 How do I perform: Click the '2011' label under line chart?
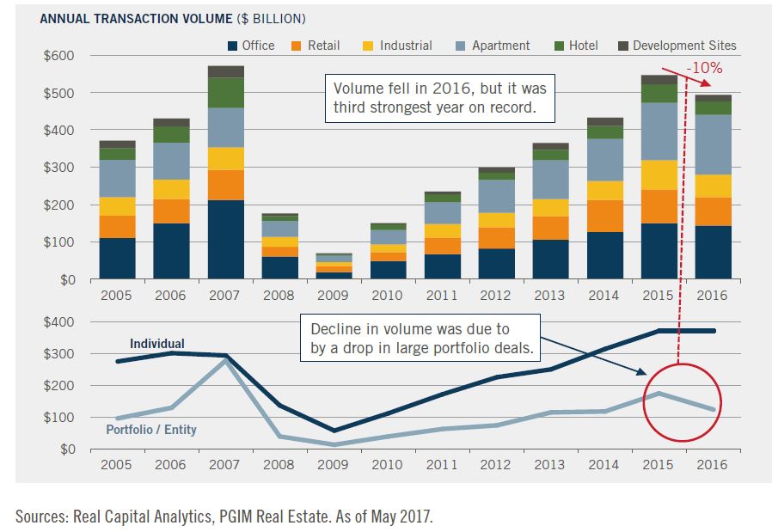[442, 465]
